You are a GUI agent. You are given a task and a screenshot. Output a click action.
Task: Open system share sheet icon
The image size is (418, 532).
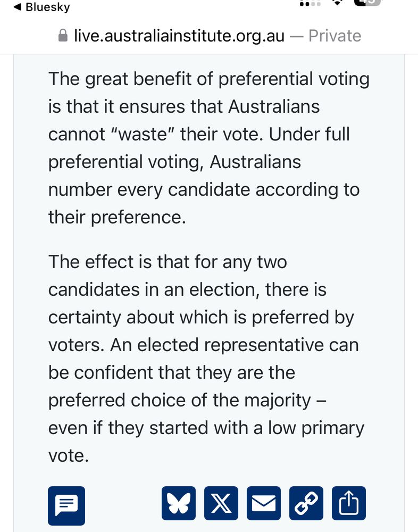point(349,503)
